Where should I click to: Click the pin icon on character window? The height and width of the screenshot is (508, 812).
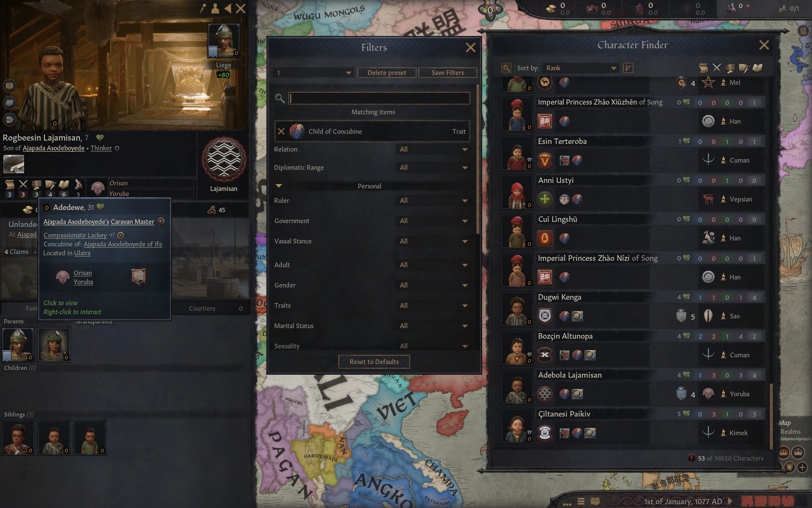click(203, 8)
